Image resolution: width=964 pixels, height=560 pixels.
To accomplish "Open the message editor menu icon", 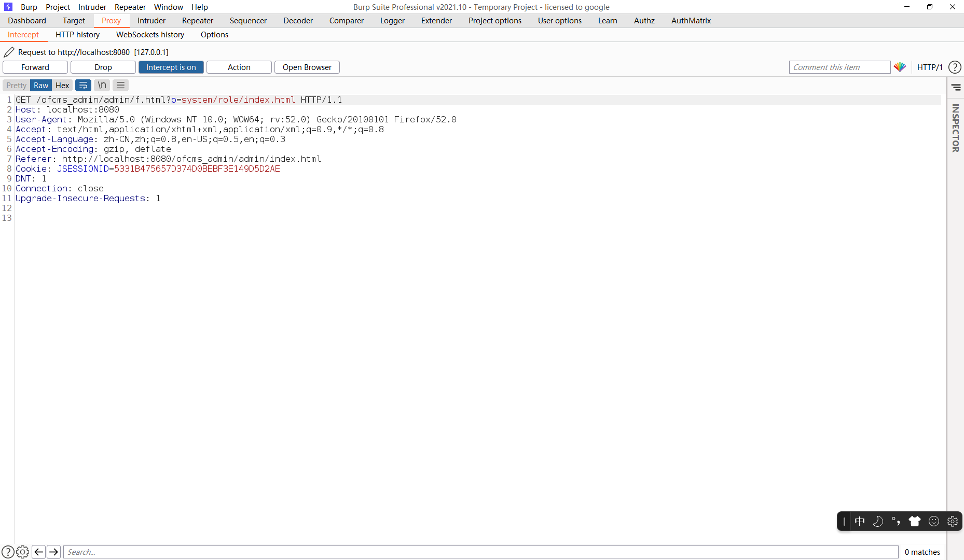I will coord(120,85).
